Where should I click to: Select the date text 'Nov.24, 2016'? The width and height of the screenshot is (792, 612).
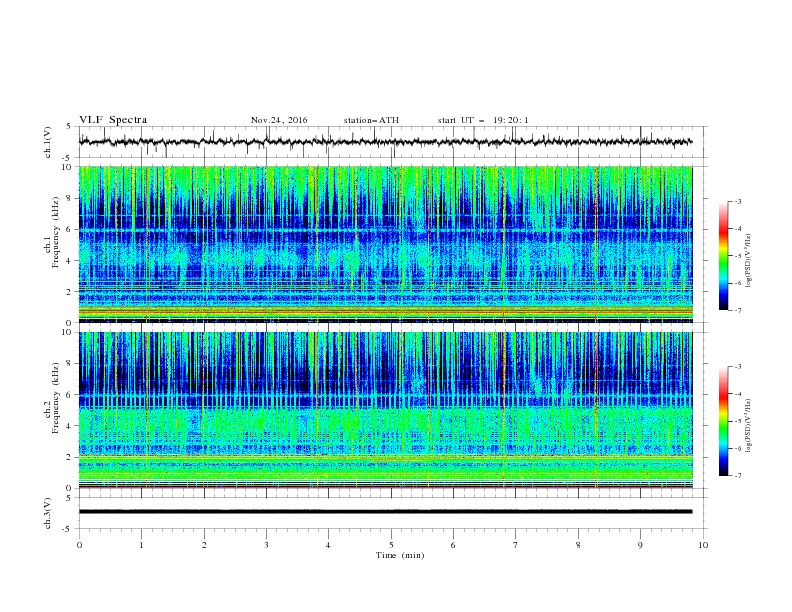coord(279,120)
